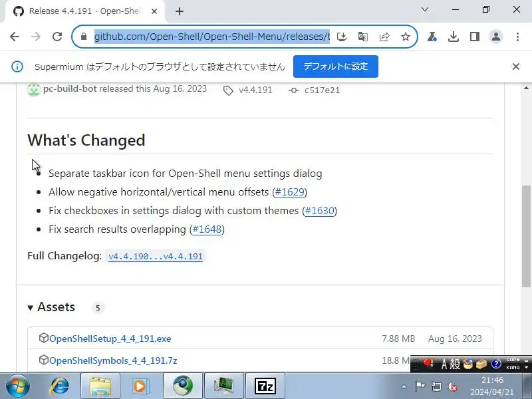
Task: Click the network tray icon
Action: 436,386
